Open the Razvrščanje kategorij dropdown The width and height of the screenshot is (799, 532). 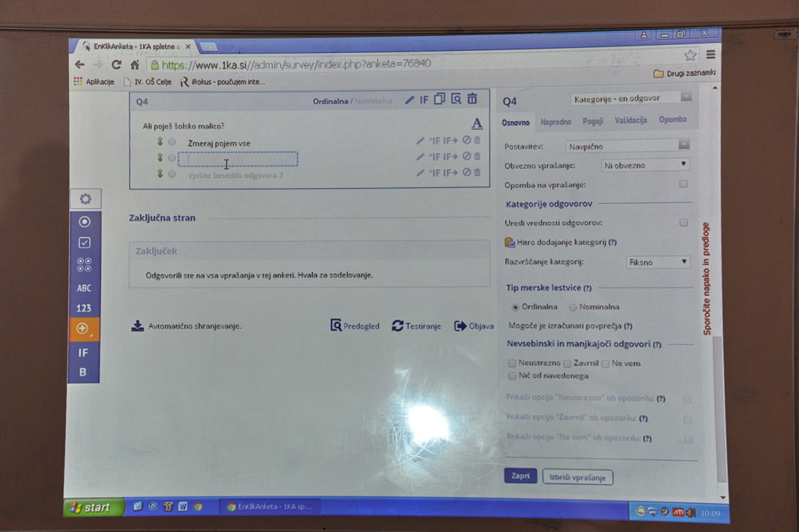click(x=658, y=262)
